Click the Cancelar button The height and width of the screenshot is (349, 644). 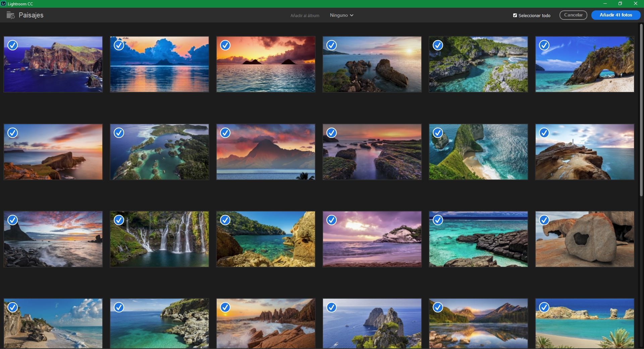573,15
